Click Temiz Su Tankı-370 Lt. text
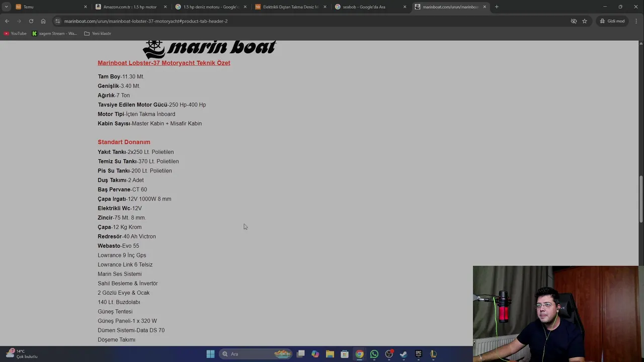This screenshot has width=644, height=362. click(x=138, y=161)
